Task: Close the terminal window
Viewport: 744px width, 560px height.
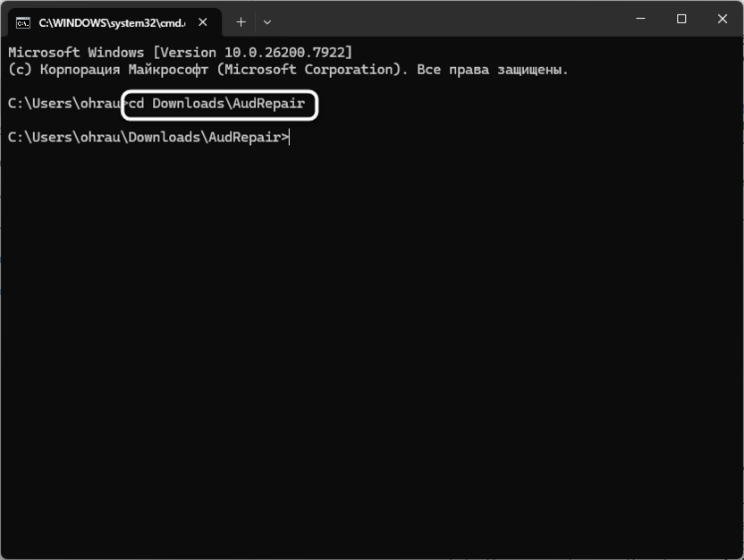Action: tap(723, 19)
